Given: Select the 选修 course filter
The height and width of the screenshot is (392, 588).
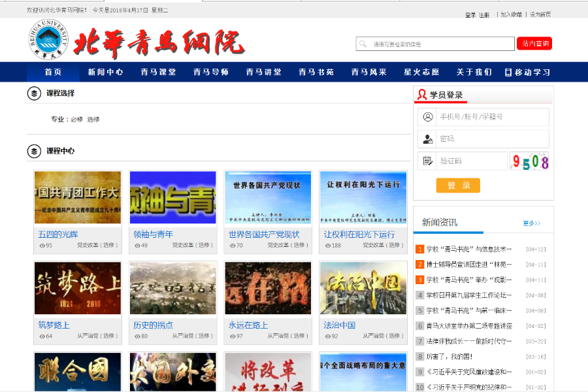Looking at the screenshot, I should coord(93,120).
